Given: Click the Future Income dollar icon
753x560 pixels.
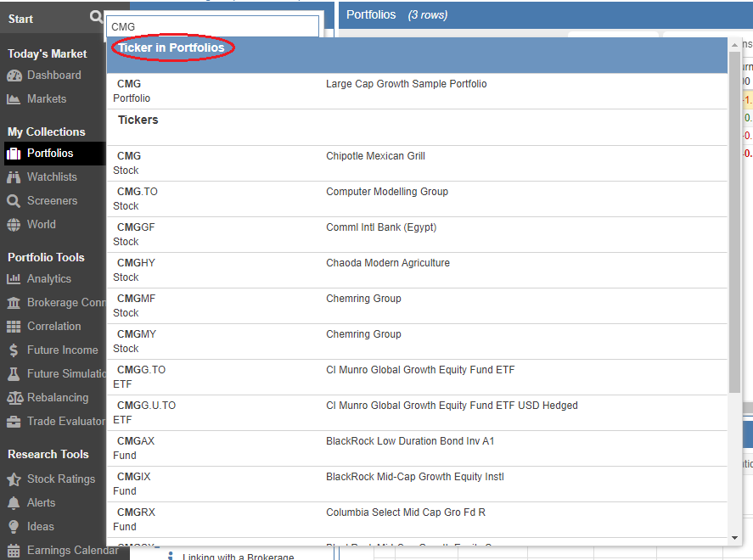Looking at the screenshot, I should 14,350.
